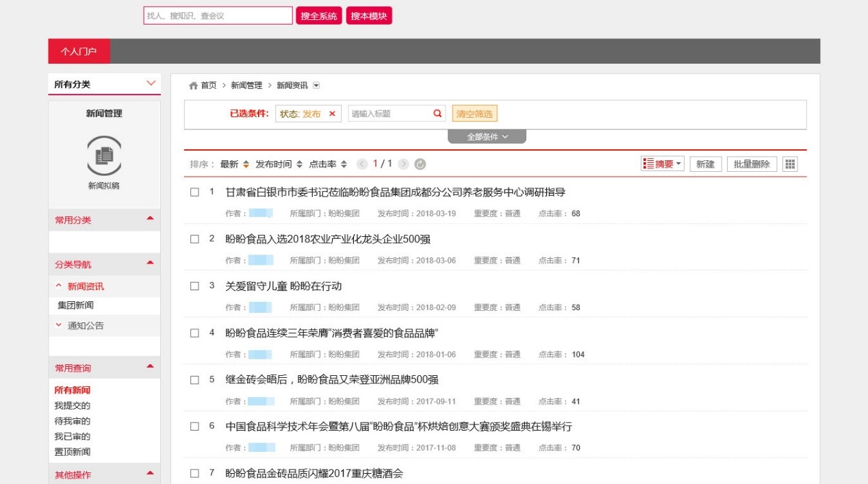Click the 请输入标题 search field
This screenshot has height=484, width=868.
pyautogui.click(x=389, y=114)
